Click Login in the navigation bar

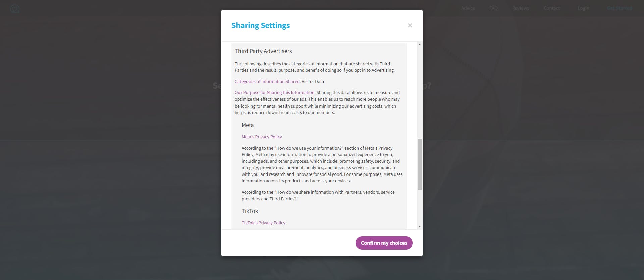click(583, 8)
